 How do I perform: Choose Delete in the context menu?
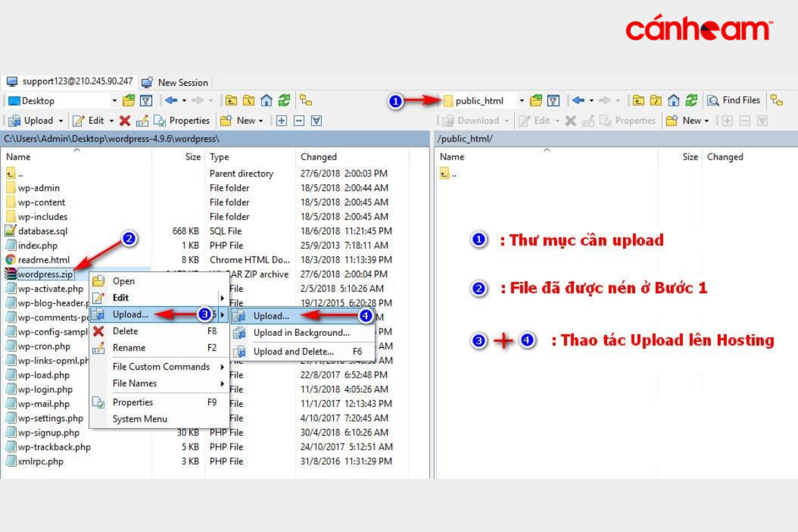(159, 331)
